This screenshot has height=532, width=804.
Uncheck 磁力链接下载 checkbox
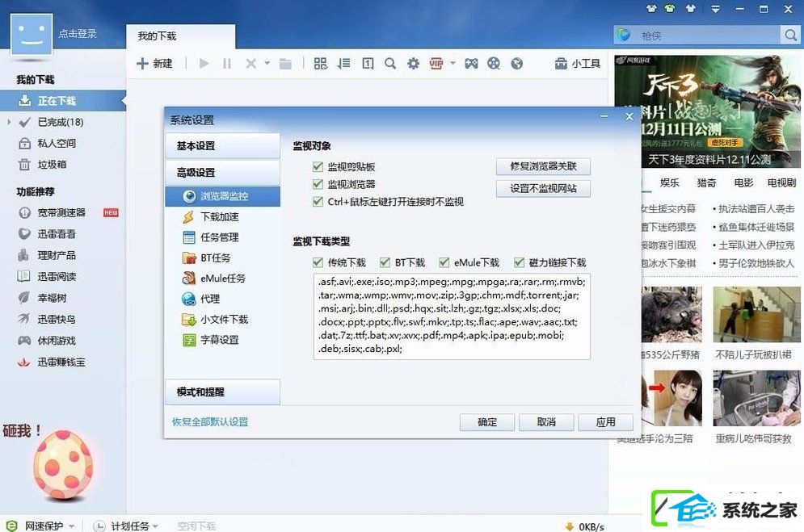point(520,262)
